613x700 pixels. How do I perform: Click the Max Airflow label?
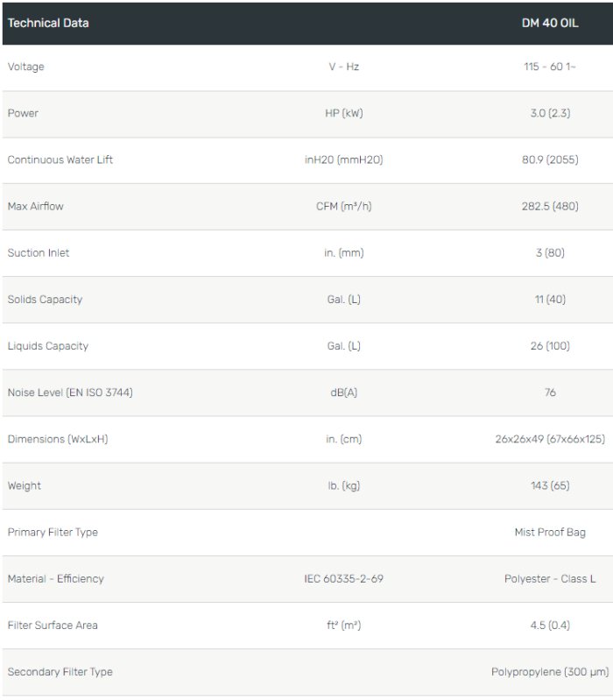[x=36, y=206]
